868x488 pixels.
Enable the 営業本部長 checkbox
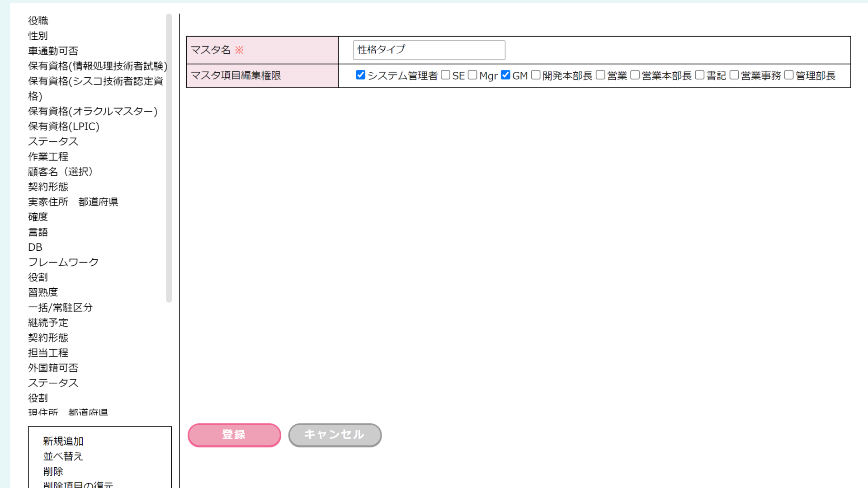pyautogui.click(x=635, y=75)
